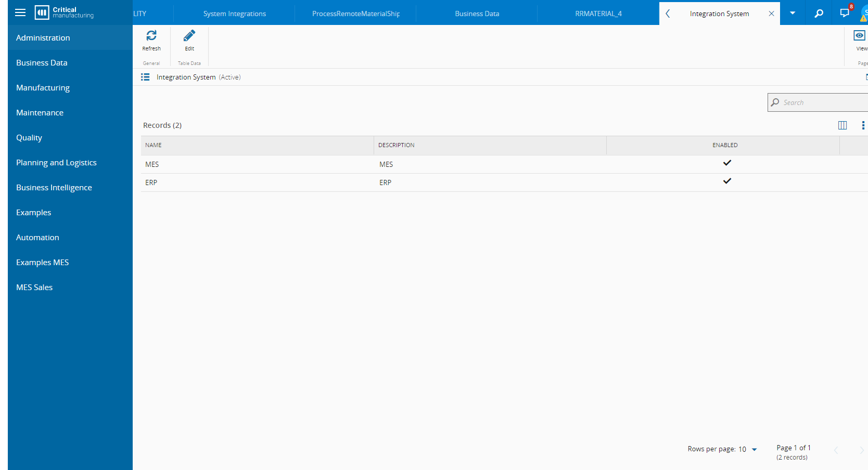This screenshot has height=470, width=868.
Task: Open the View page option
Action: (860, 40)
